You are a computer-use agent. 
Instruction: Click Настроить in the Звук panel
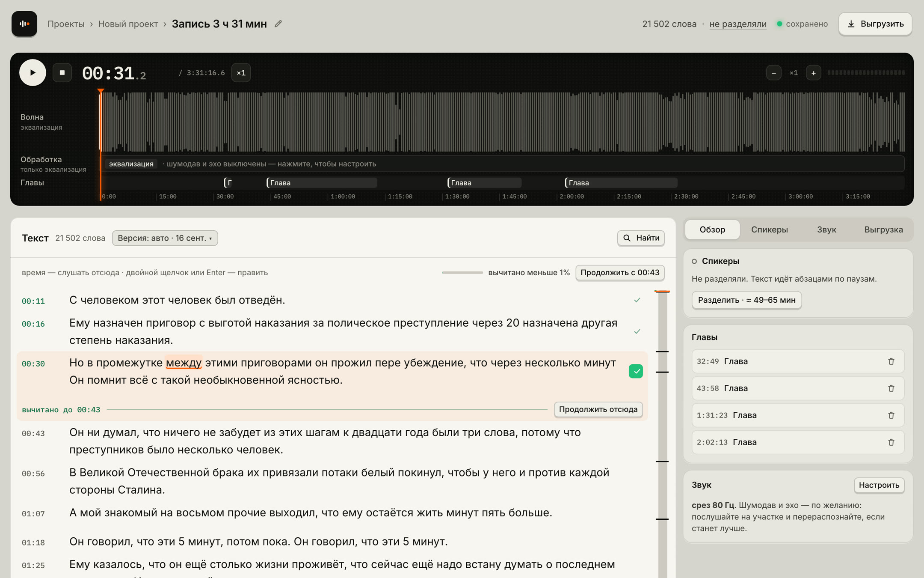tap(879, 485)
